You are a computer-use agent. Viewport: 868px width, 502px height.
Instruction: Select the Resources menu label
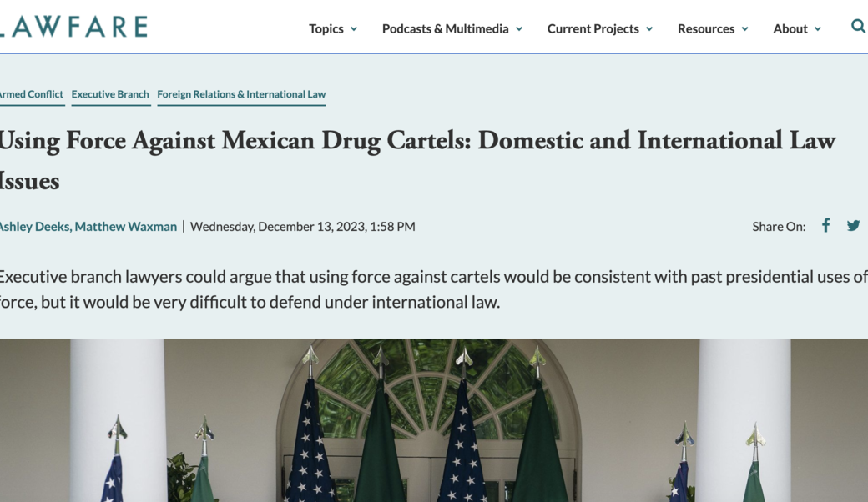coord(705,28)
